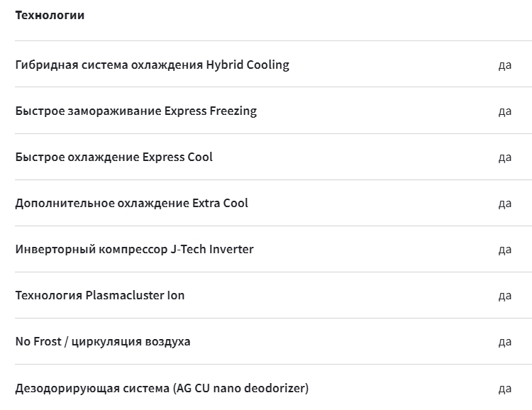
Task: Select Дополнительное охлаждение Extra Cool label
Action: 132,203
